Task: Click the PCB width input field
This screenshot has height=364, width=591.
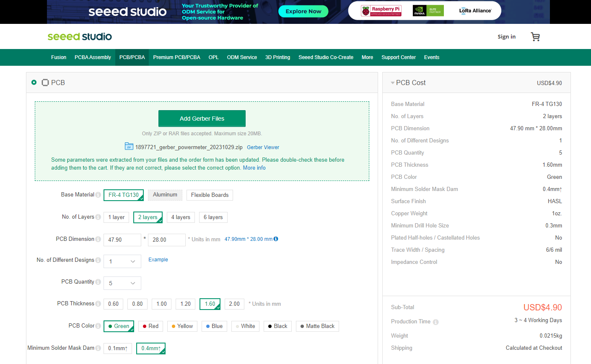Action: click(x=122, y=240)
